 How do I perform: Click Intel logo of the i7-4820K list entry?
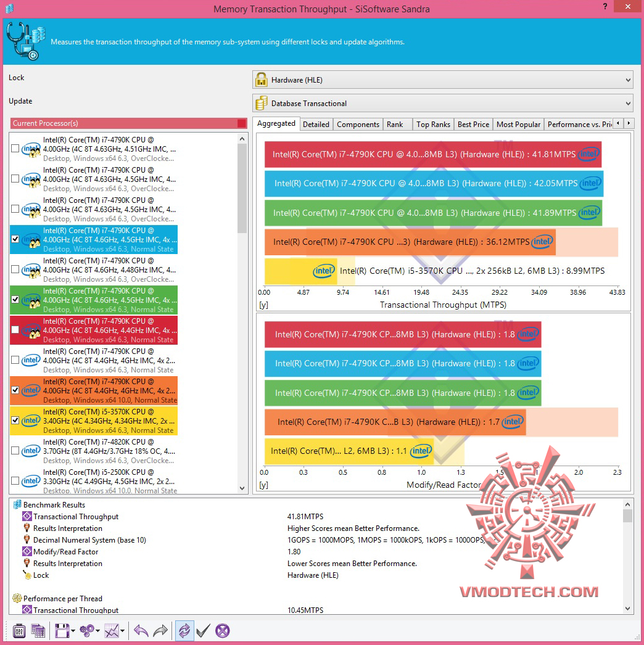point(31,451)
